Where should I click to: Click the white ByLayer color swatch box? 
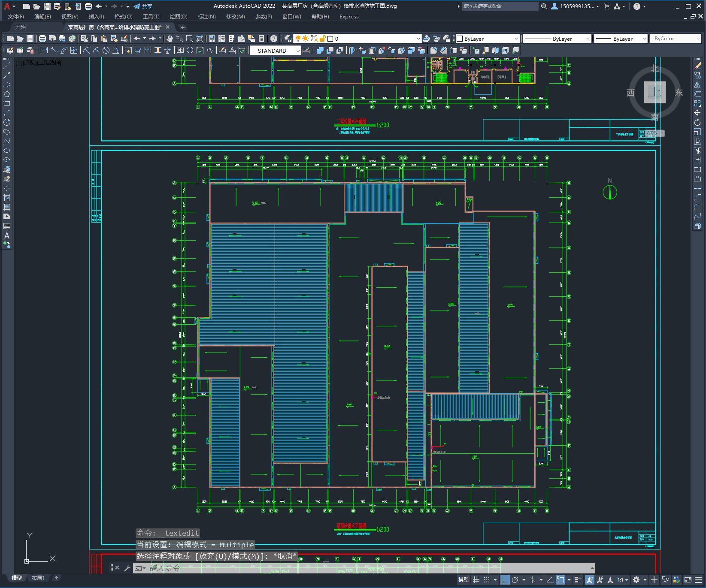[460, 39]
